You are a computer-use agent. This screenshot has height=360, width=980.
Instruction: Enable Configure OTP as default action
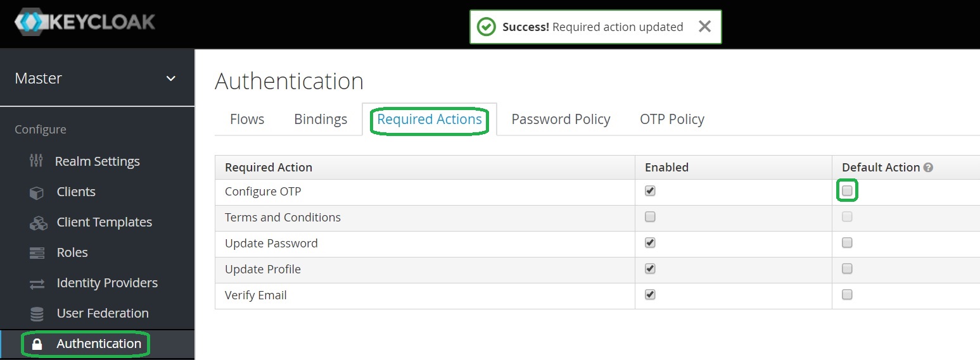[x=847, y=191]
